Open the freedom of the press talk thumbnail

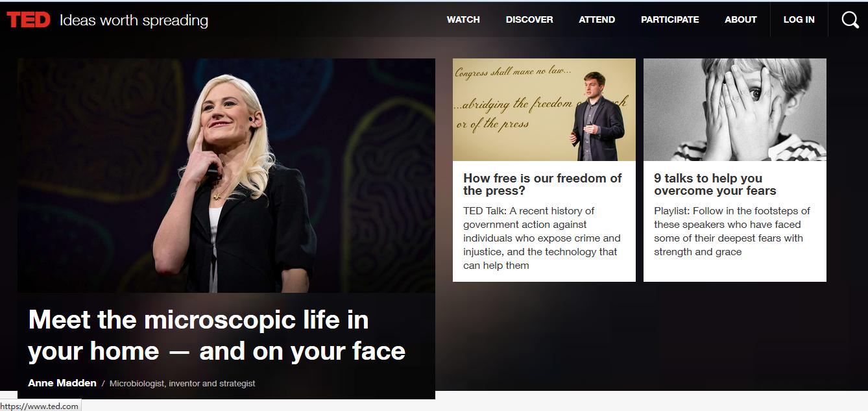click(544, 110)
